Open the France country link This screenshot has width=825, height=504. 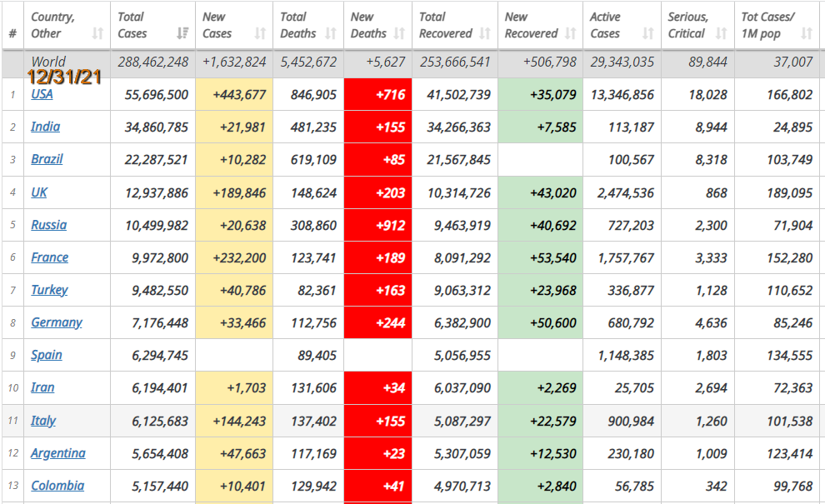[50, 257]
